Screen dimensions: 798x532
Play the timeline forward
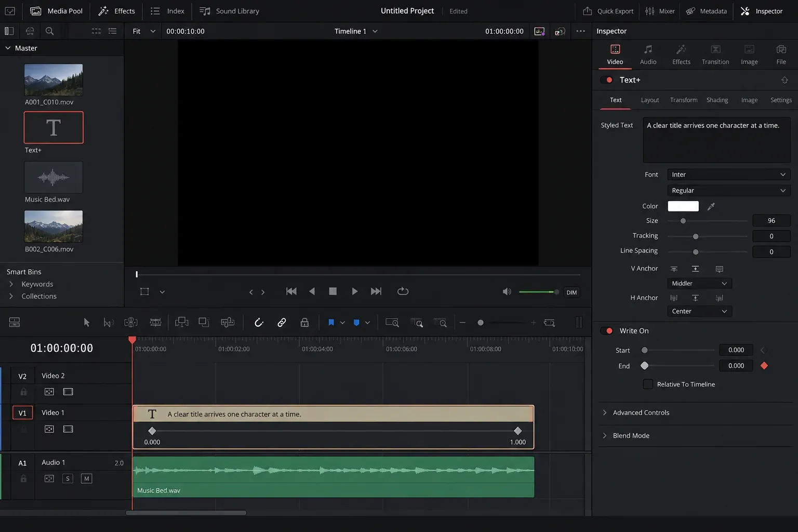(x=354, y=291)
